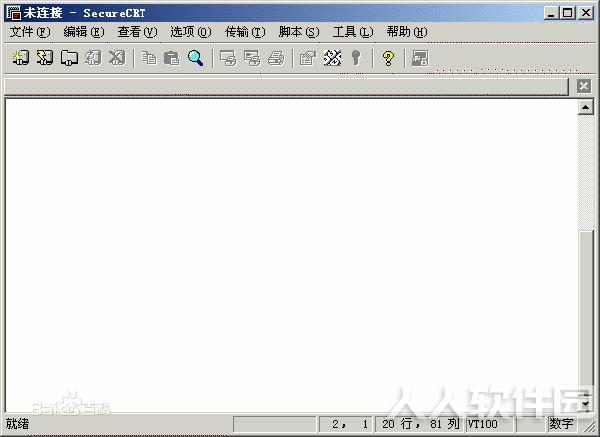The width and height of the screenshot is (600, 437).
Task: Click the VT100 emulation status cell
Action: point(489,424)
